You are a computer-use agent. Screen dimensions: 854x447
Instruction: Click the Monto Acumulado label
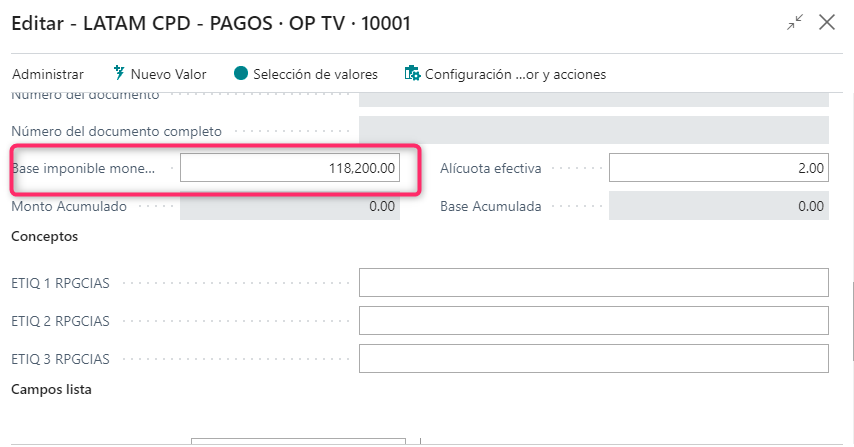point(69,206)
